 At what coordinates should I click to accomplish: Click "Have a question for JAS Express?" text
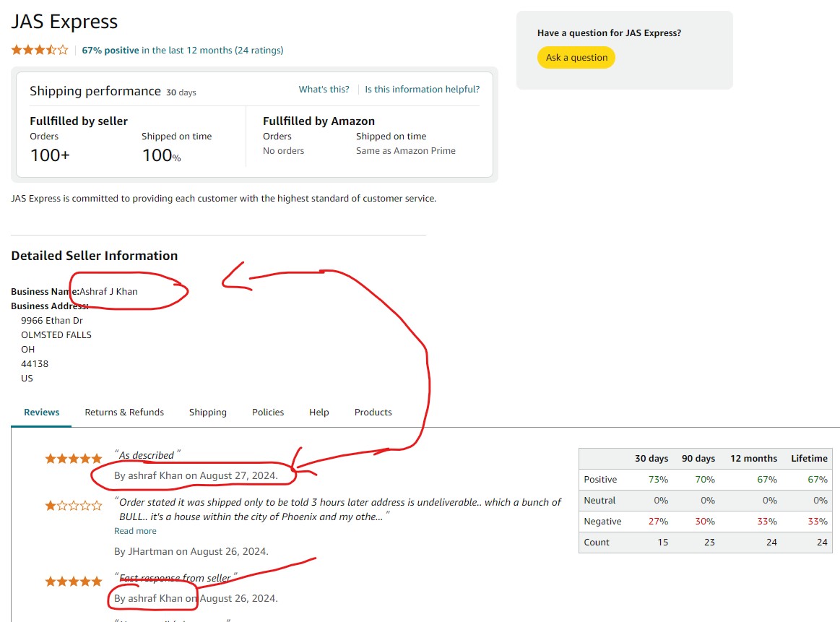609,33
